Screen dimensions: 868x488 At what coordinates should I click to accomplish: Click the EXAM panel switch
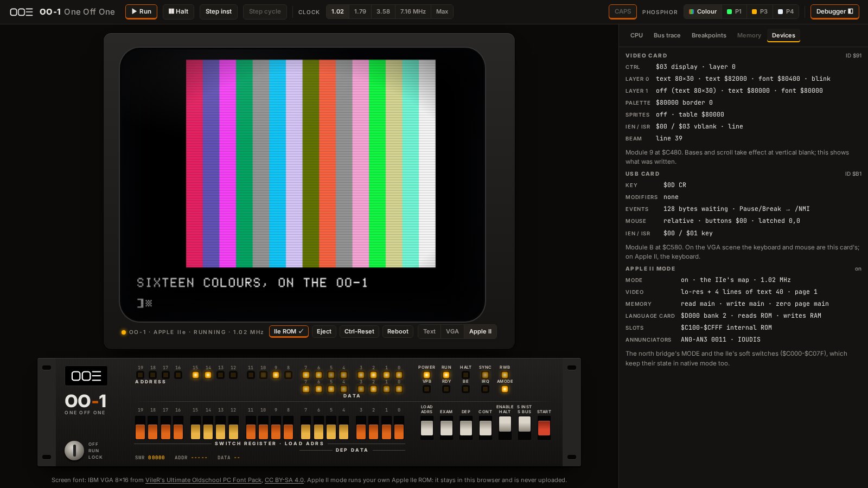click(x=446, y=428)
